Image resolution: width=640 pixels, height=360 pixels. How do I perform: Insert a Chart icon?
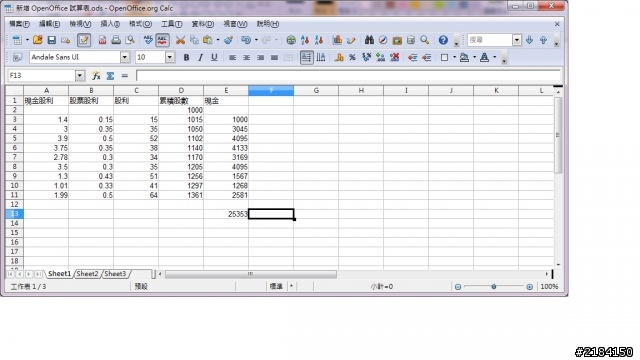[x=337, y=40]
